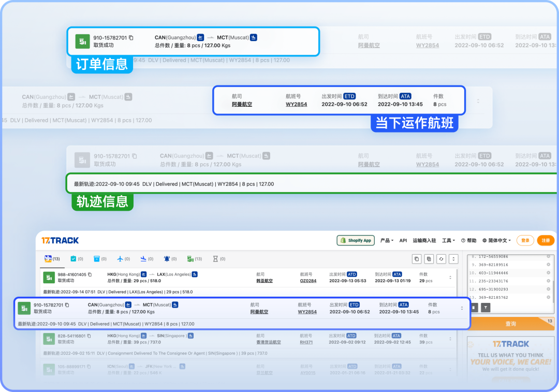Expand the 988-41601405 shipment row
Viewport: 559px width, 392px height.
pos(450,278)
